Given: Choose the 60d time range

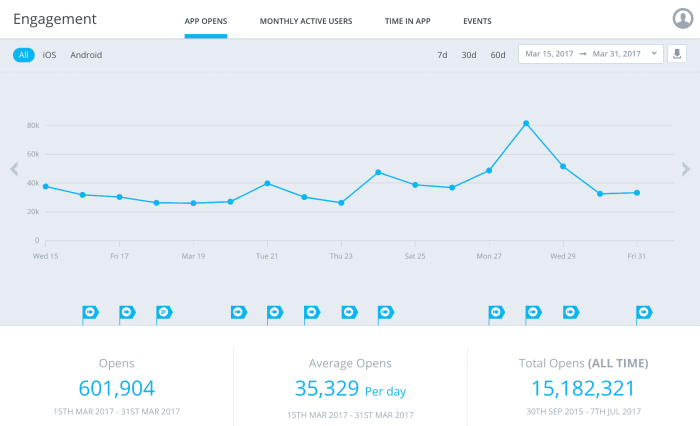Looking at the screenshot, I should (x=497, y=55).
